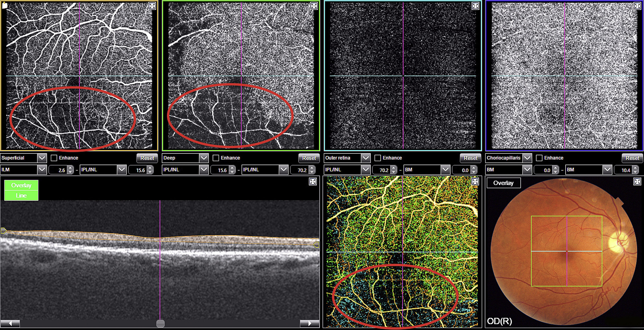Toggle Enhance checkbox for Deep layer
The image size is (644, 330).
pos(216,158)
